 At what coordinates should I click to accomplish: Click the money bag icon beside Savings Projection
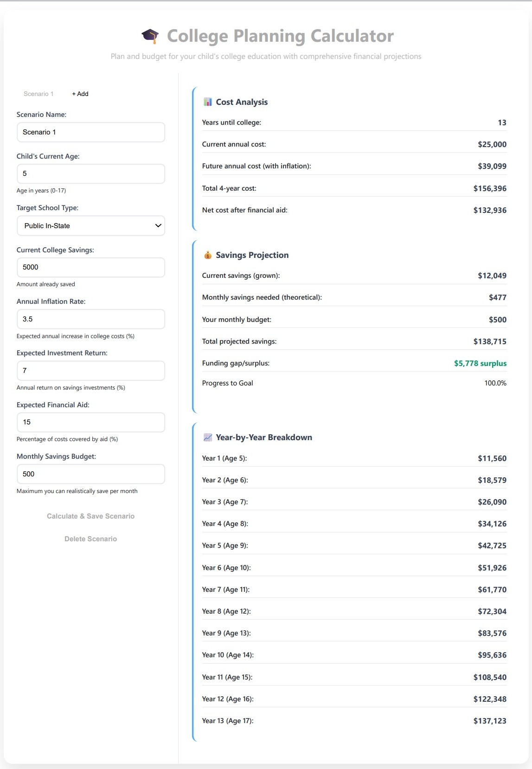[x=207, y=255]
